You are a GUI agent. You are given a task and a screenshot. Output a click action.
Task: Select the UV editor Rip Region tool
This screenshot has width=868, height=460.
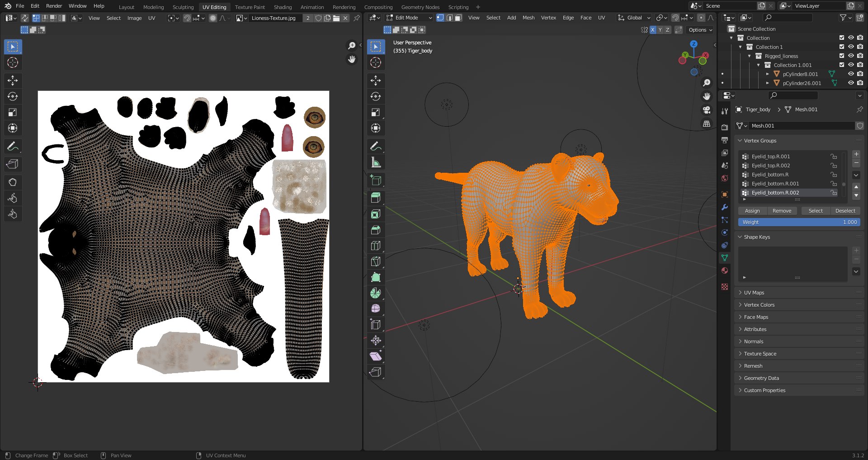pyautogui.click(x=13, y=164)
